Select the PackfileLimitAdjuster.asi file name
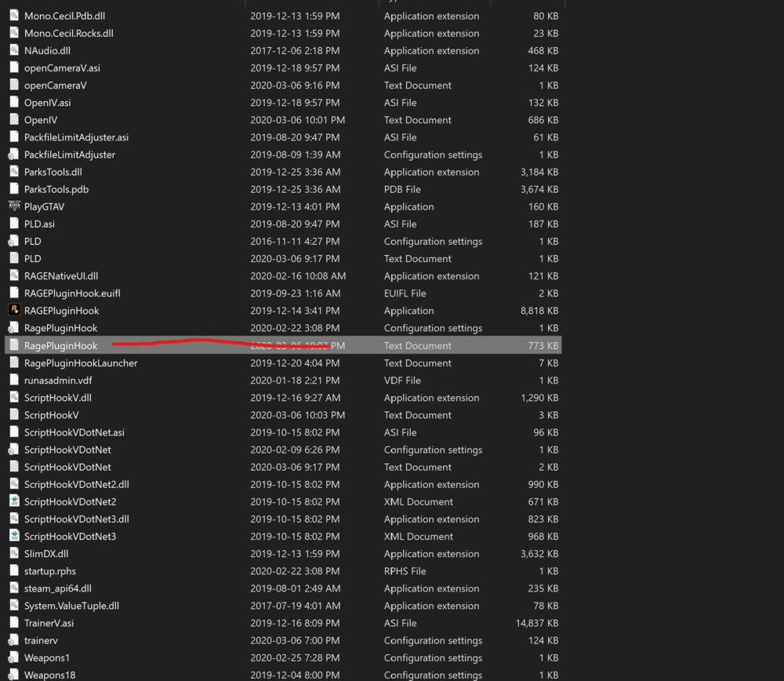 pos(74,137)
